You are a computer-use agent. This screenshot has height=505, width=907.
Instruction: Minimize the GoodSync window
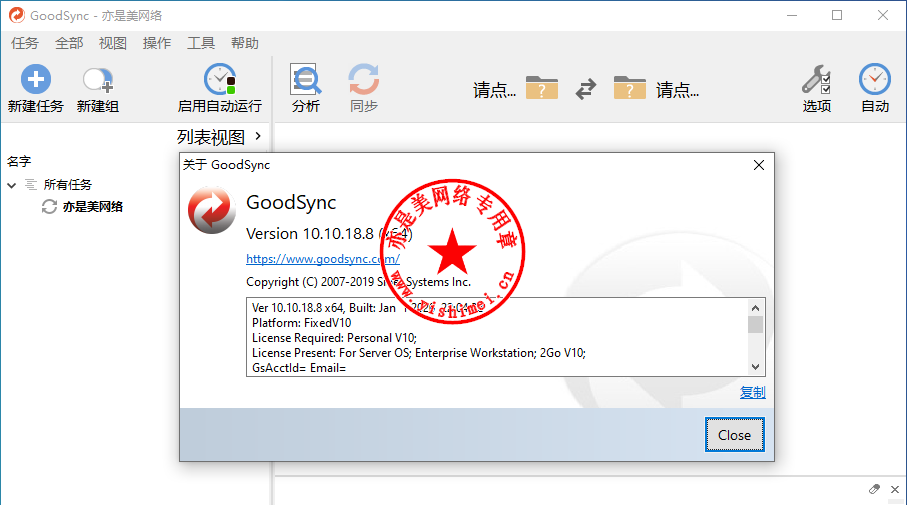pos(792,15)
